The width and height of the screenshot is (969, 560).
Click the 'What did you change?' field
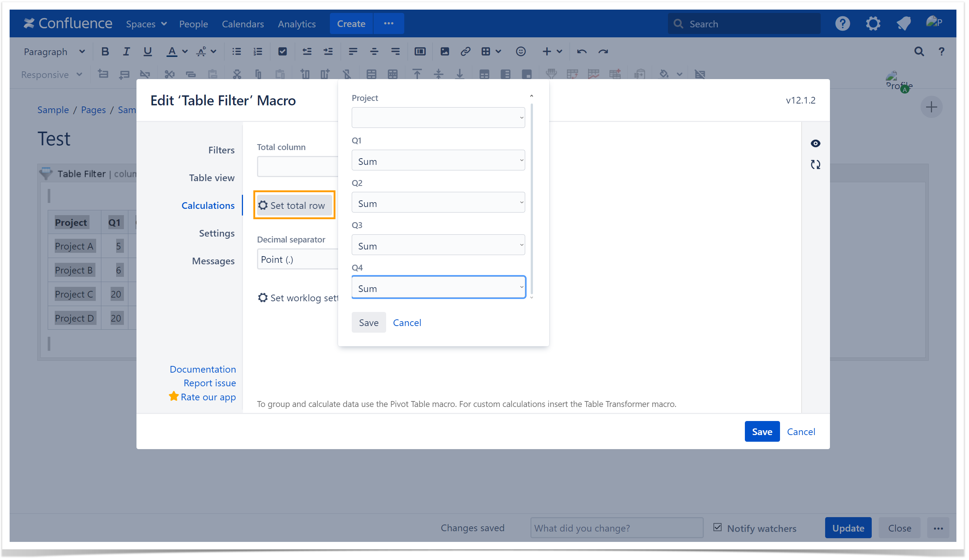(x=617, y=528)
